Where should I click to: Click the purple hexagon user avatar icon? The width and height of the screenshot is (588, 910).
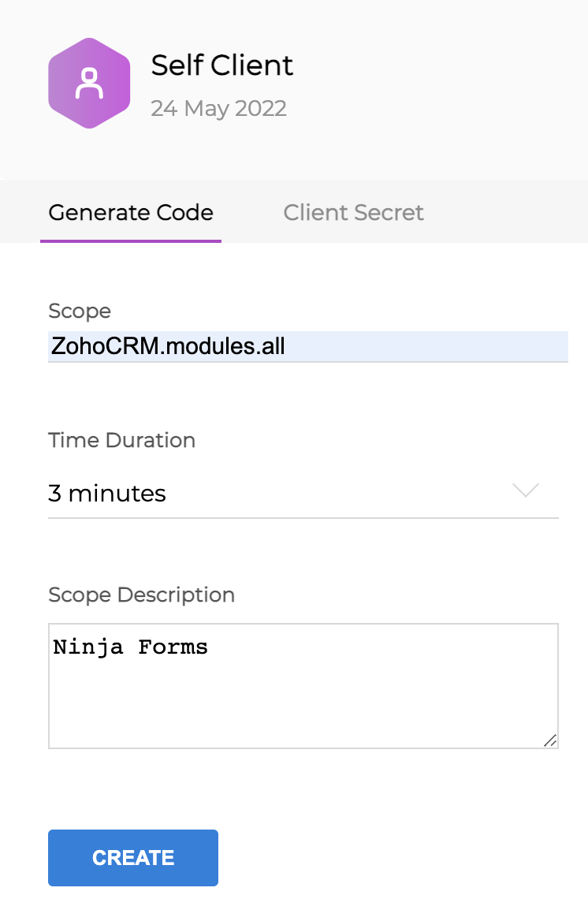pos(89,82)
